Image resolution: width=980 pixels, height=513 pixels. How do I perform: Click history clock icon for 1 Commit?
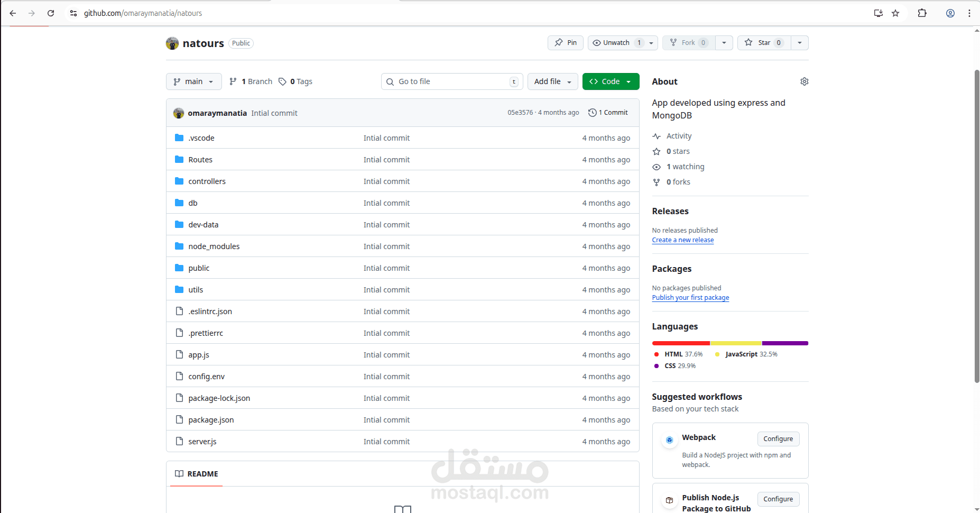pos(593,113)
